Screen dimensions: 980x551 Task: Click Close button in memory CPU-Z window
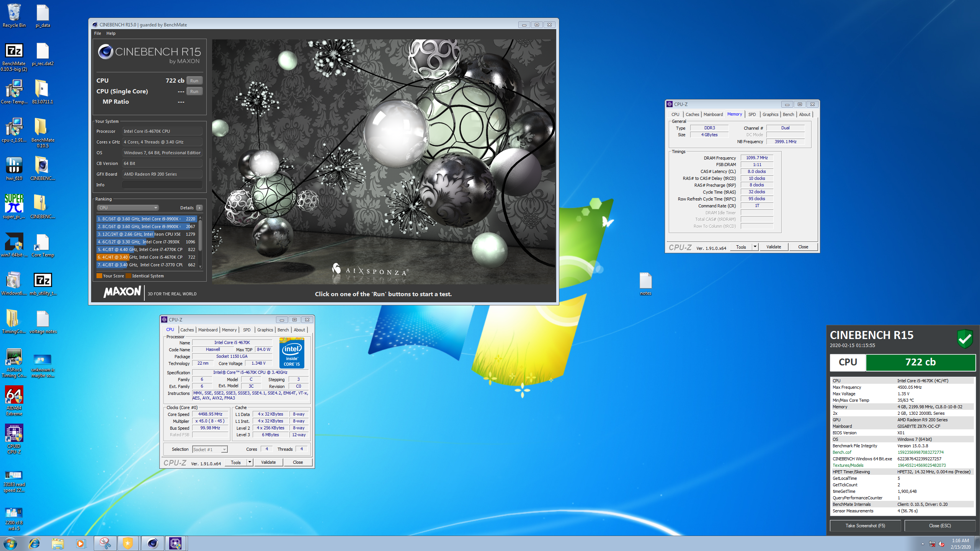tap(803, 247)
